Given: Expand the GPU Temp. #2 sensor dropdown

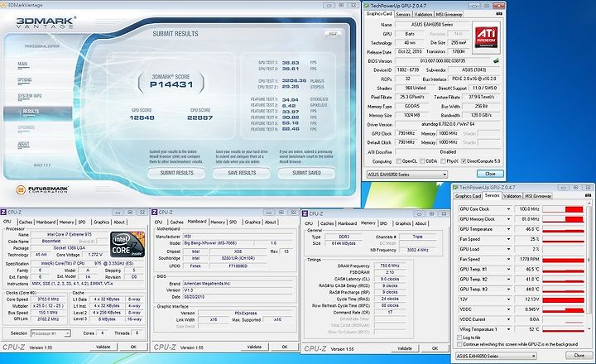Looking at the screenshot, I should click(x=508, y=280).
